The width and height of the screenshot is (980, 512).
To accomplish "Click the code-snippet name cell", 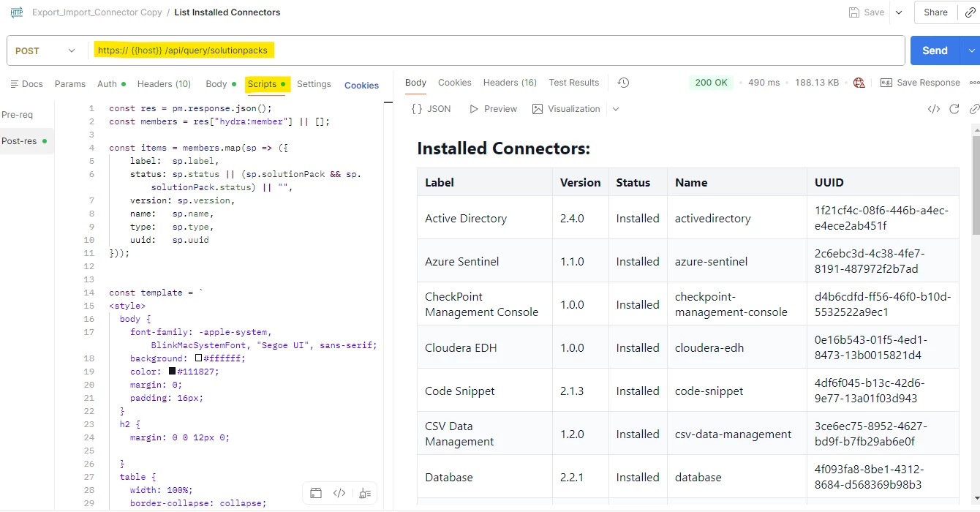I will [737, 391].
